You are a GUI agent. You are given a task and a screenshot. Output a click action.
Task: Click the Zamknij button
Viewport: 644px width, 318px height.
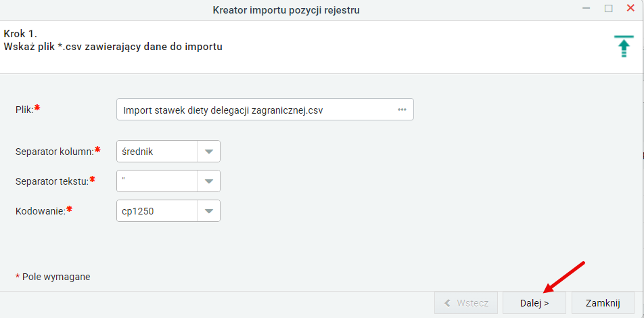[x=603, y=303]
